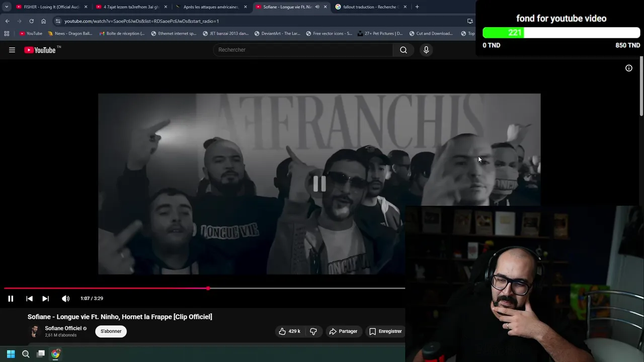Click the 2,61 M d'abonnés subscriber count
This screenshot has width=644, height=362.
pyautogui.click(x=61, y=335)
